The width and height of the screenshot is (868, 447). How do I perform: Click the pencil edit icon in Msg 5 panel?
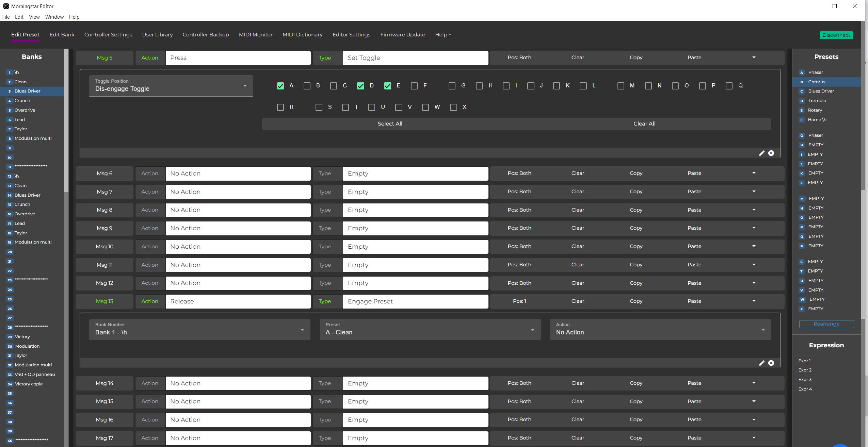tap(761, 153)
